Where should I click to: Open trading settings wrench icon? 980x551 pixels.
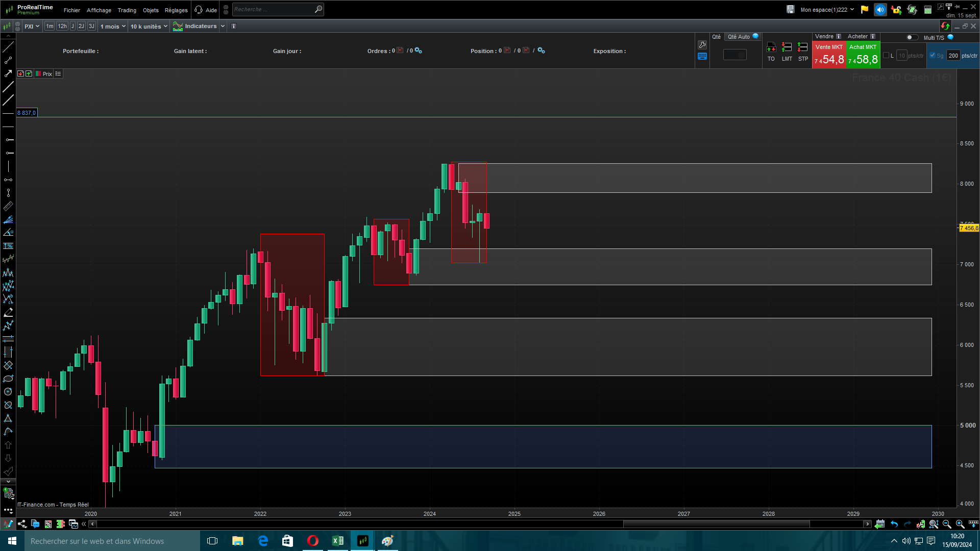tap(702, 45)
